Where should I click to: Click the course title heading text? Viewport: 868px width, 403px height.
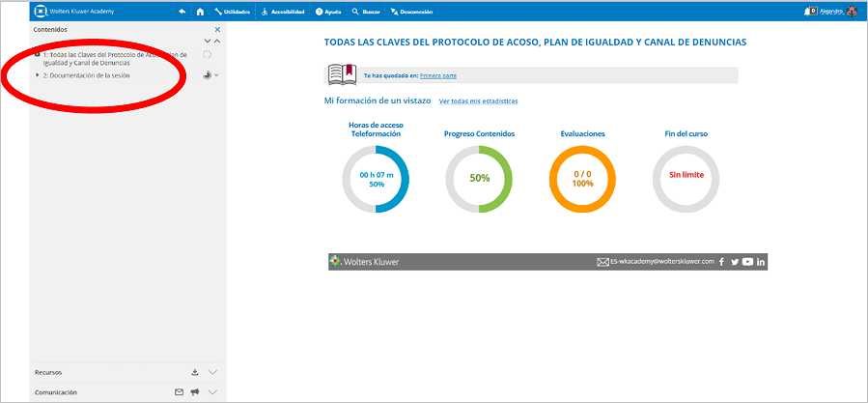(x=535, y=43)
